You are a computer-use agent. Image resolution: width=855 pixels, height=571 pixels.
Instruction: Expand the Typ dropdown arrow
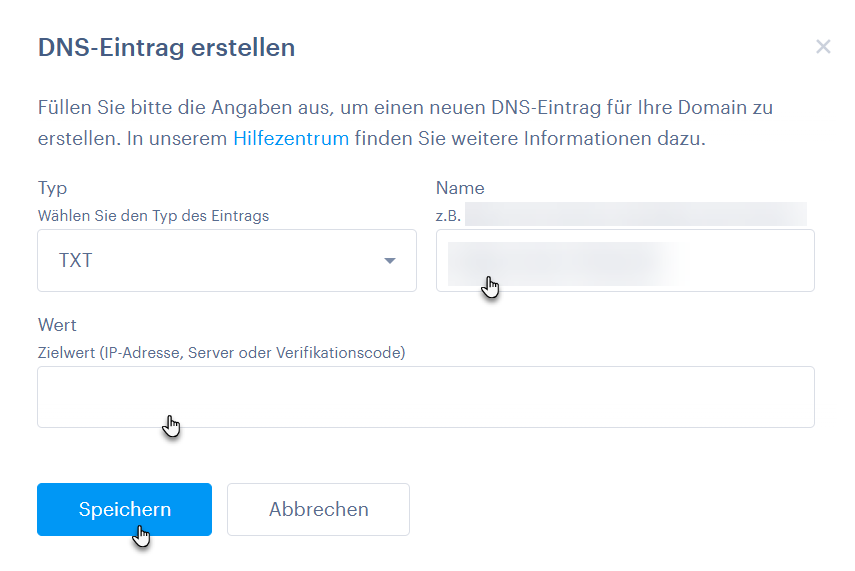[390, 261]
